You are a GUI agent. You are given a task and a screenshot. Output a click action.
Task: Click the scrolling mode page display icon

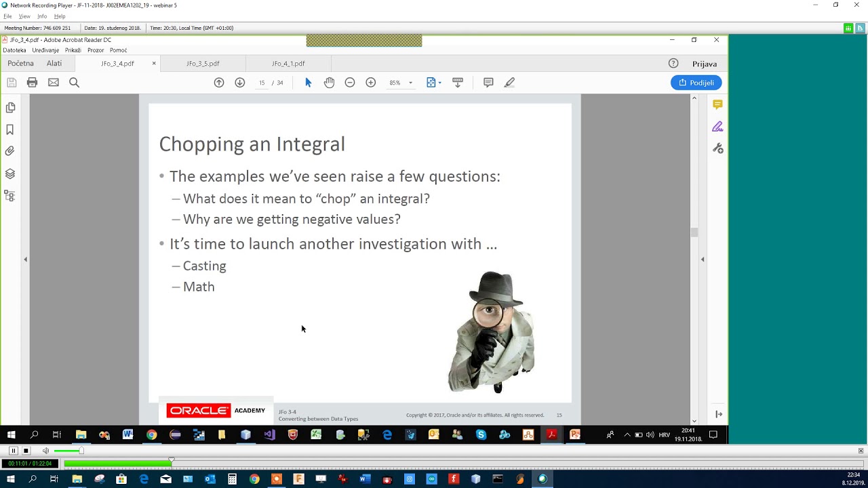[x=458, y=83]
